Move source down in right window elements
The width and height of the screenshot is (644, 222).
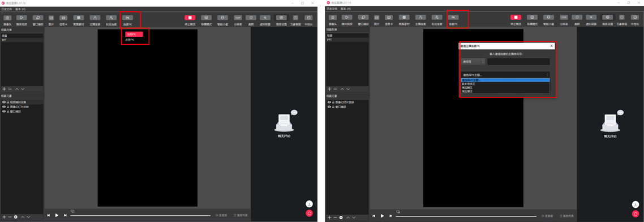point(354,217)
